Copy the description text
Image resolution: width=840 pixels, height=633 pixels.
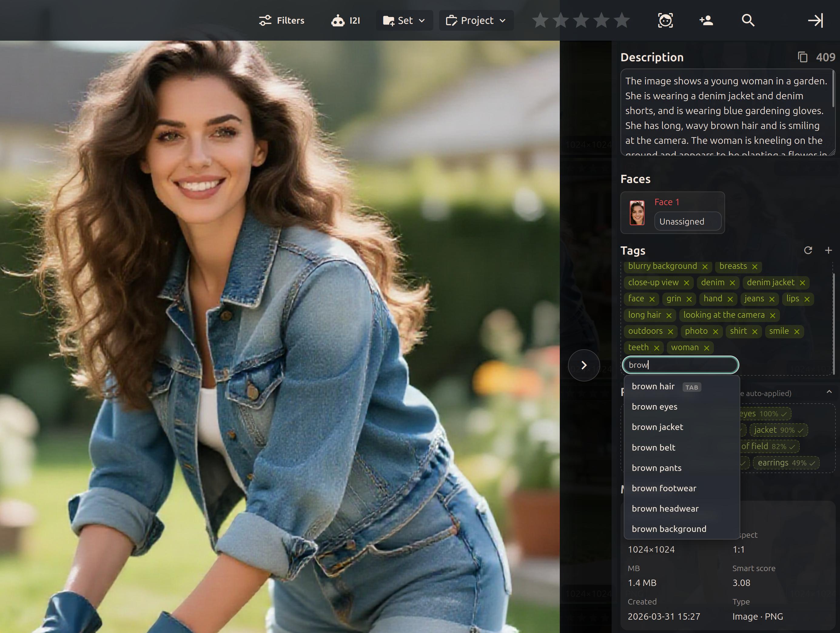point(802,57)
